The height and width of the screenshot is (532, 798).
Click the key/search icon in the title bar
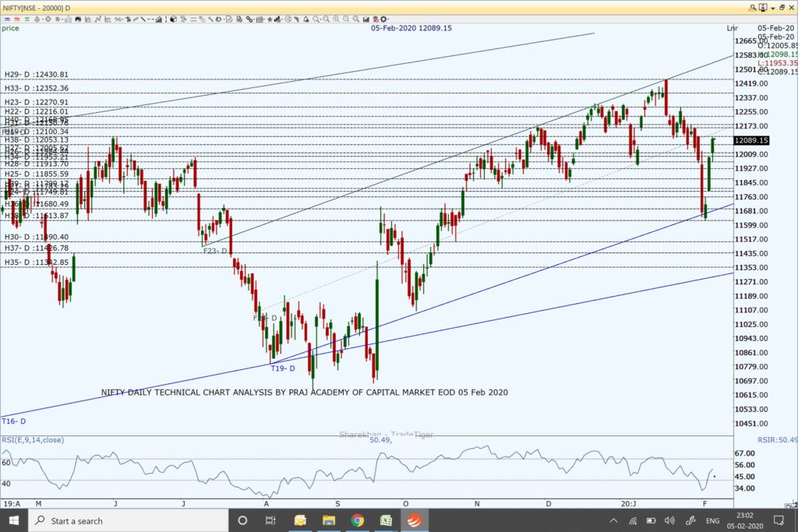tap(752, 8)
